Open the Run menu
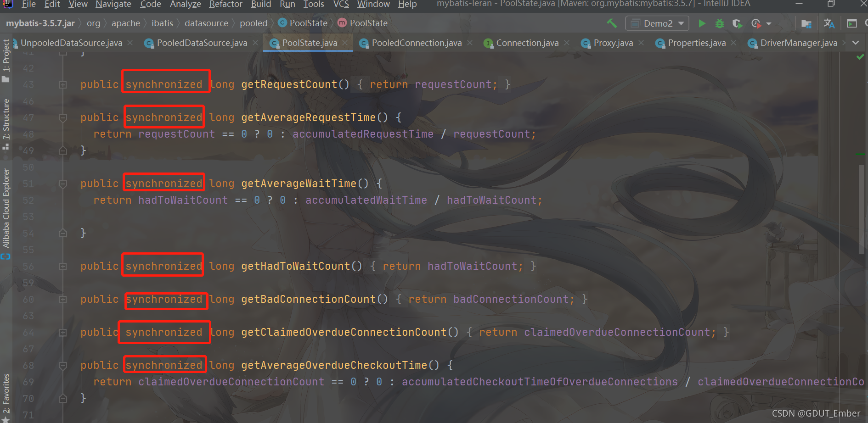The width and height of the screenshot is (868, 423). 287,4
